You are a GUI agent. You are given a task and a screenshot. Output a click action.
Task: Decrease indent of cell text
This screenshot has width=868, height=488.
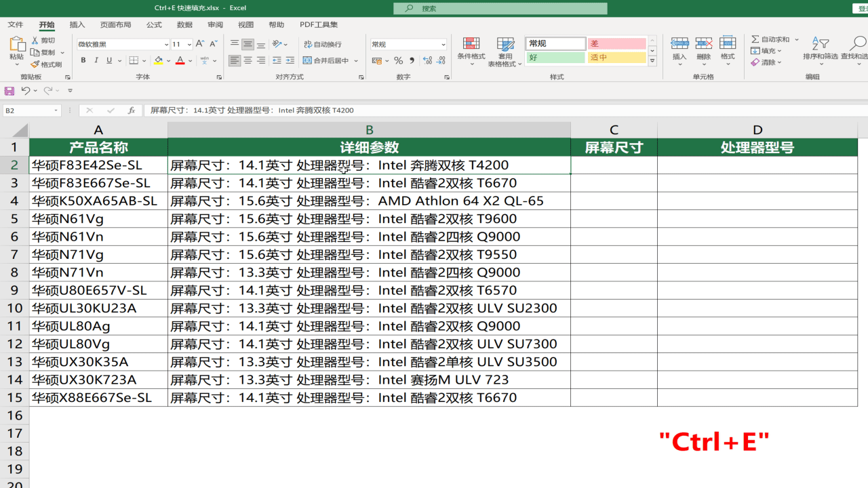(x=277, y=60)
